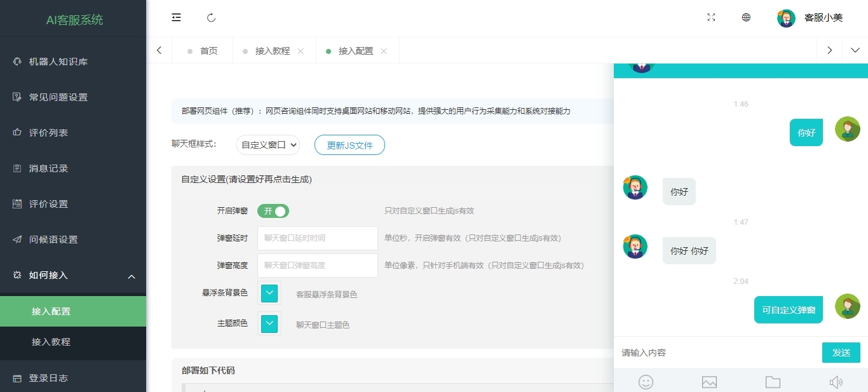
Task: Open the 聊天框样式 dropdown
Action: pos(268,145)
